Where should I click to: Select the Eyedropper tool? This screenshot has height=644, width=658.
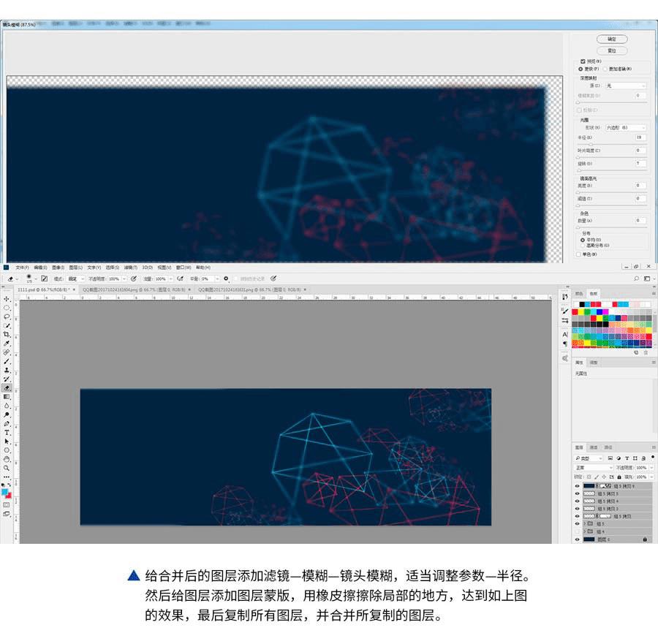click(7, 343)
